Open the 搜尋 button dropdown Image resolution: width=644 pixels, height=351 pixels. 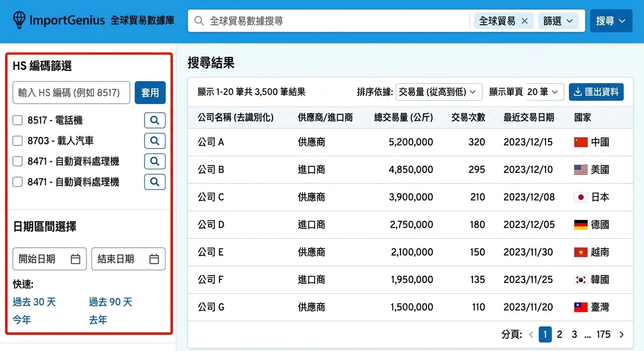[611, 21]
